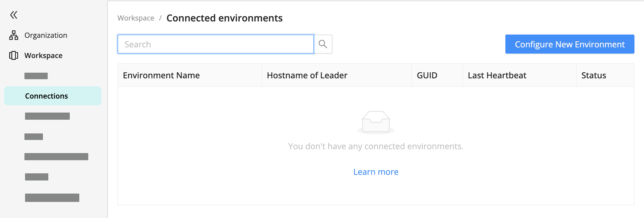
Task: Select the sidebar item directly above Connections
Action: point(35,75)
